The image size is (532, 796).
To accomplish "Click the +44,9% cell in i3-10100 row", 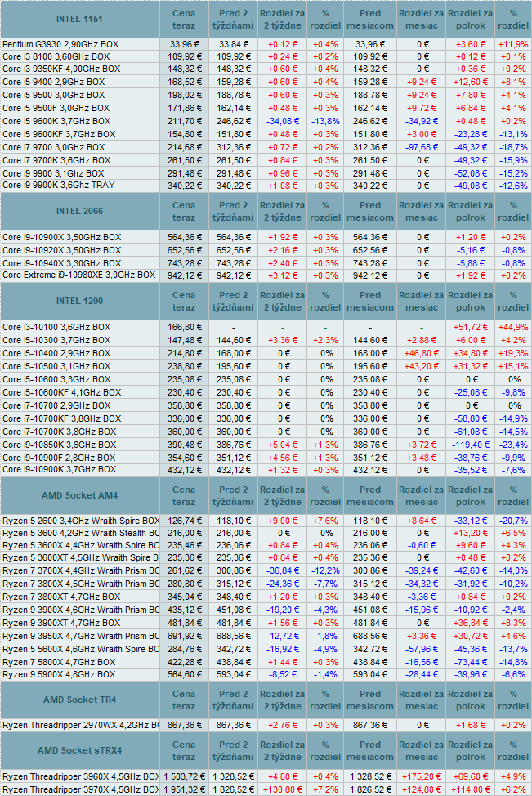I will tap(513, 328).
